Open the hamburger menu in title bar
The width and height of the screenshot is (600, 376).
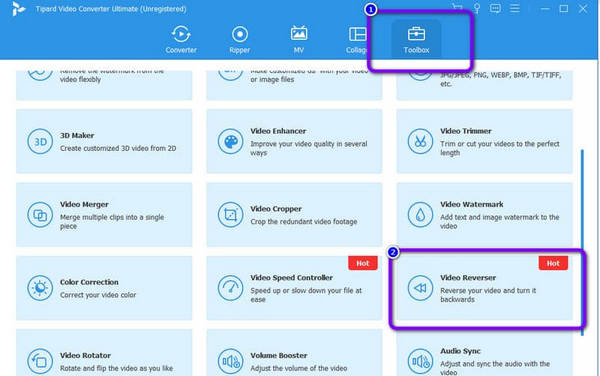pos(515,8)
